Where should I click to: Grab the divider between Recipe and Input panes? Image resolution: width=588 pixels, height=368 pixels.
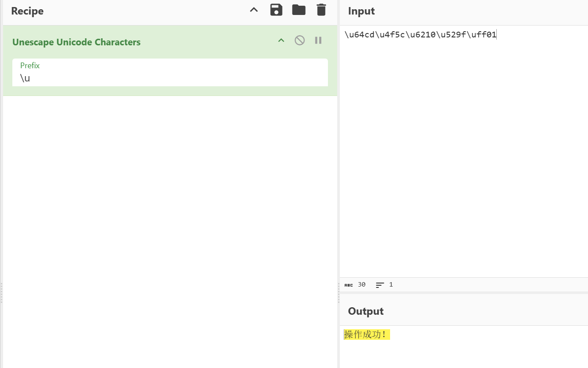339,293
